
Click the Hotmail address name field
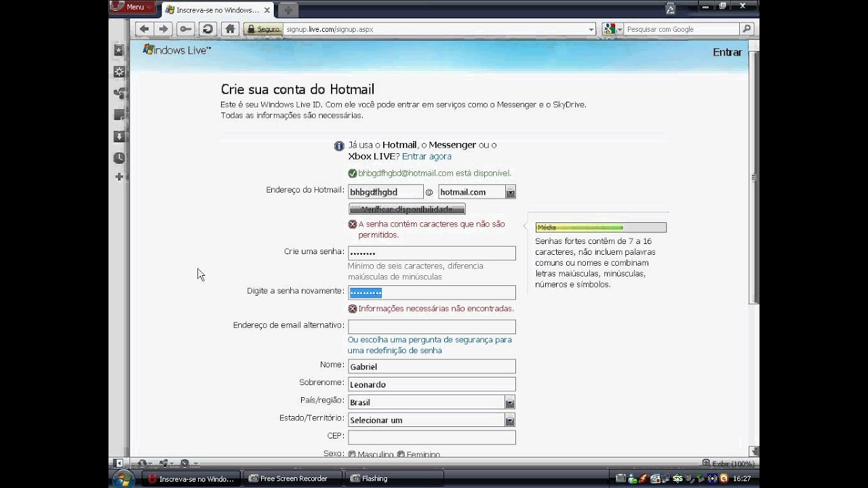pos(386,192)
